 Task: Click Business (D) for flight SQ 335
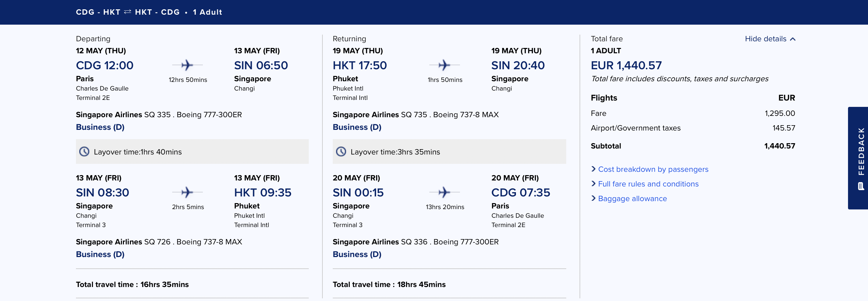(x=100, y=127)
